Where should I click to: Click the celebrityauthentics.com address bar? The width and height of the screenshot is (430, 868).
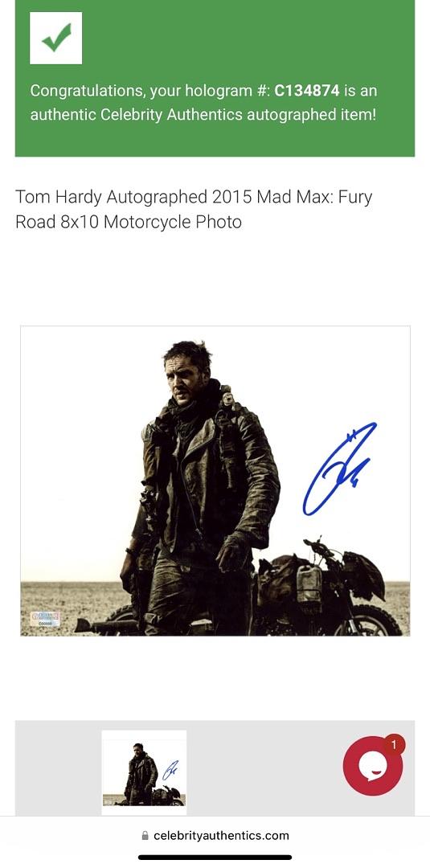point(215,835)
